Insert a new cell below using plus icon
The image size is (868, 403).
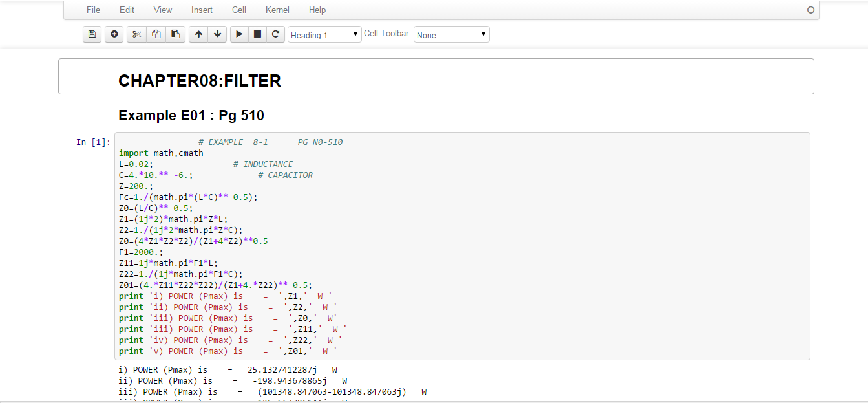(114, 34)
